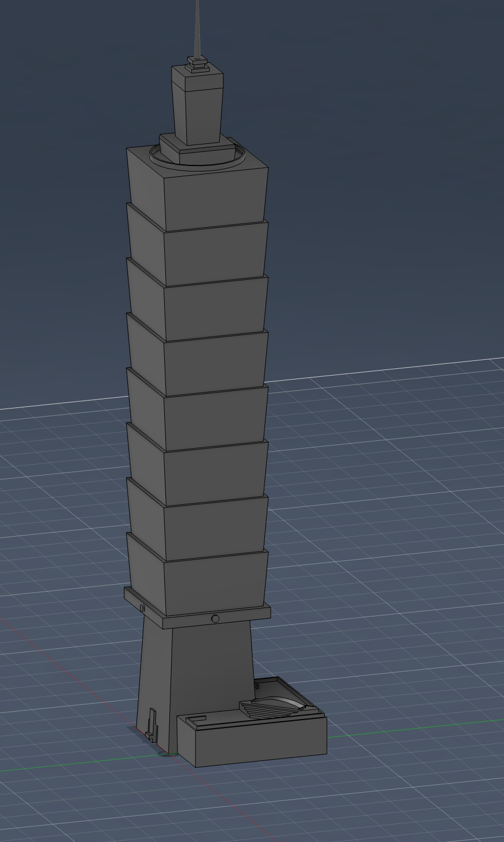The height and width of the screenshot is (842, 504).
Task: Click the small rectangular slot on the box top
Action: (x=195, y=718)
